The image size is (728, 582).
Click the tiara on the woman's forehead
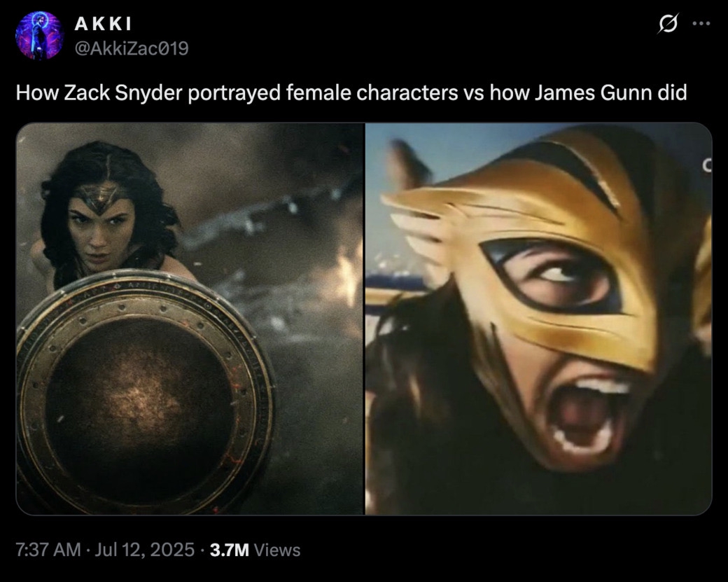[x=98, y=196]
